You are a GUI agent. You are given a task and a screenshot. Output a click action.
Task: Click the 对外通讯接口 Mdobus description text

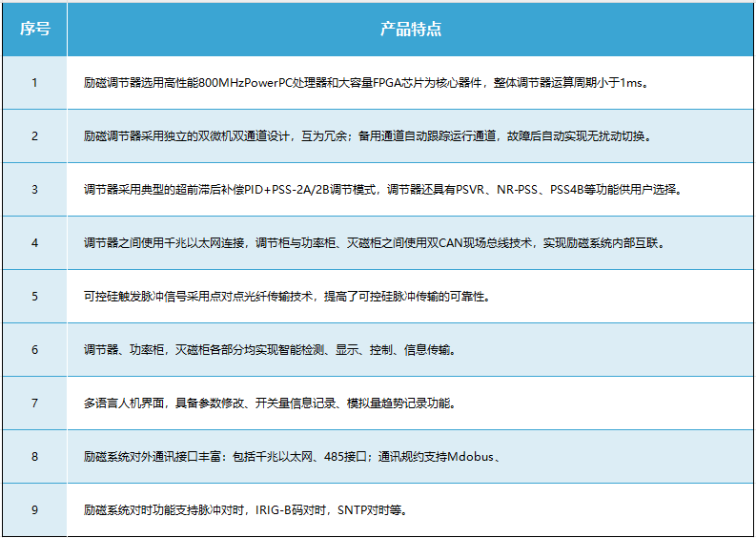tap(293, 457)
